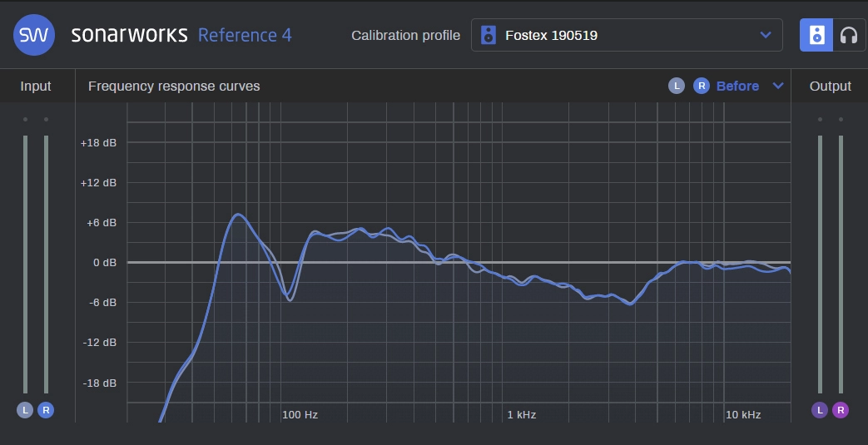Click the 6 dB peak on the response curve
The height and width of the screenshot is (445, 868).
click(x=239, y=215)
